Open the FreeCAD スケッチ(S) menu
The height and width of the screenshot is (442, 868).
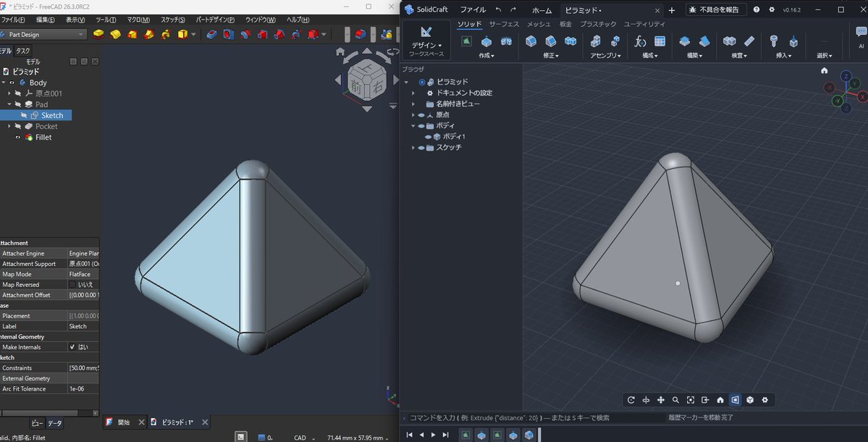click(x=173, y=20)
